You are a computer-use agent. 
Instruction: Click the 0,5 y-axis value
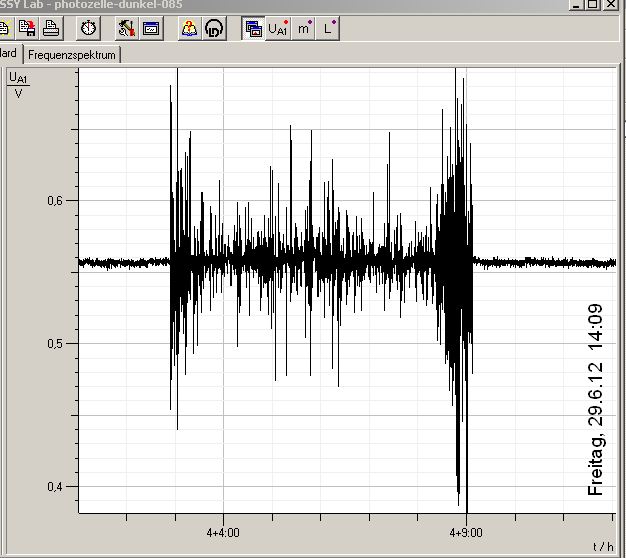55,343
